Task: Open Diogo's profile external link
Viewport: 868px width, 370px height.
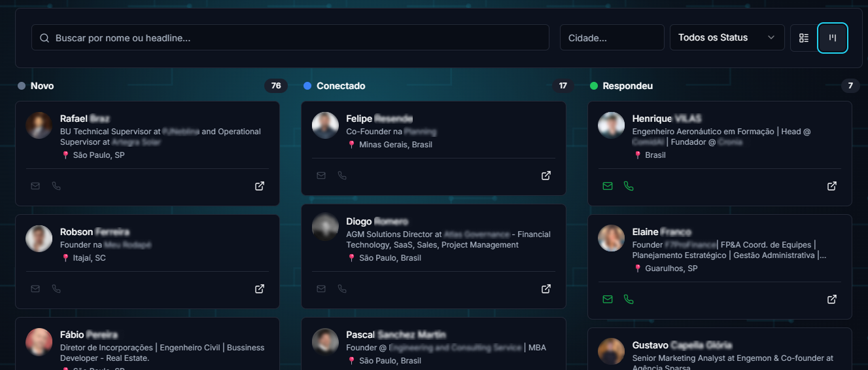Action: pyautogui.click(x=546, y=289)
